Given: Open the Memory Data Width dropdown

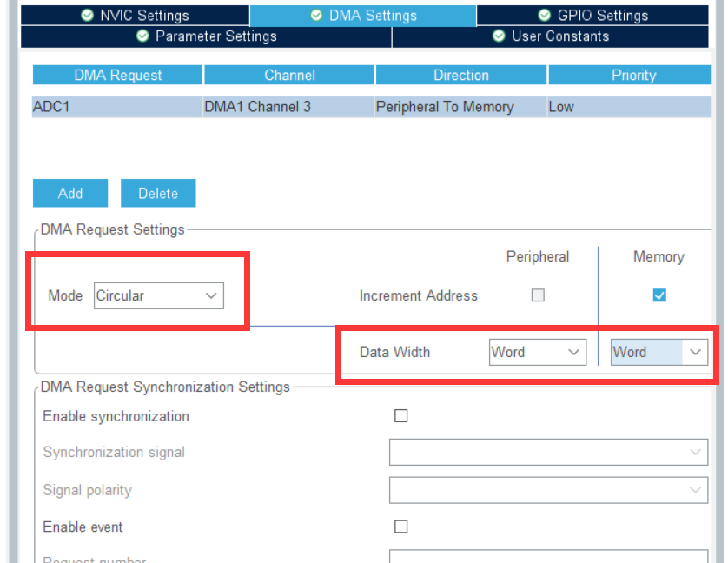Looking at the screenshot, I should click(x=658, y=352).
